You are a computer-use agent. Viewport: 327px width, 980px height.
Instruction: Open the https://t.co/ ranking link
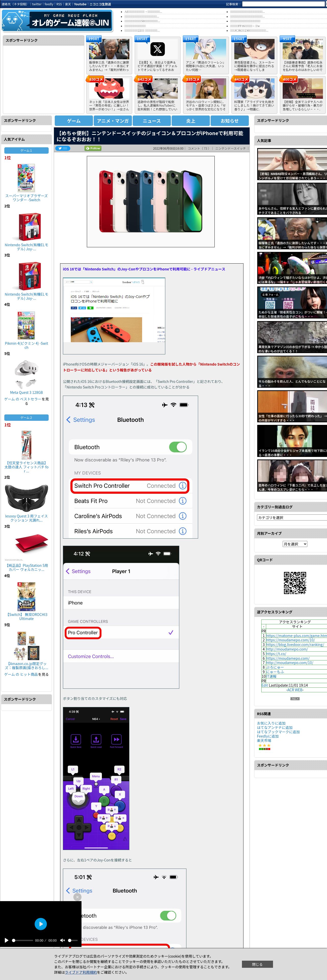pyautogui.click(x=276, y=654)
